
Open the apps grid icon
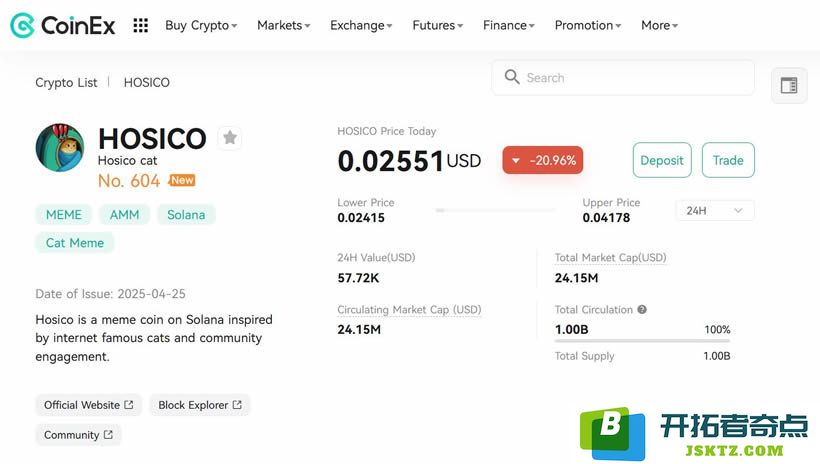point(141,25)
